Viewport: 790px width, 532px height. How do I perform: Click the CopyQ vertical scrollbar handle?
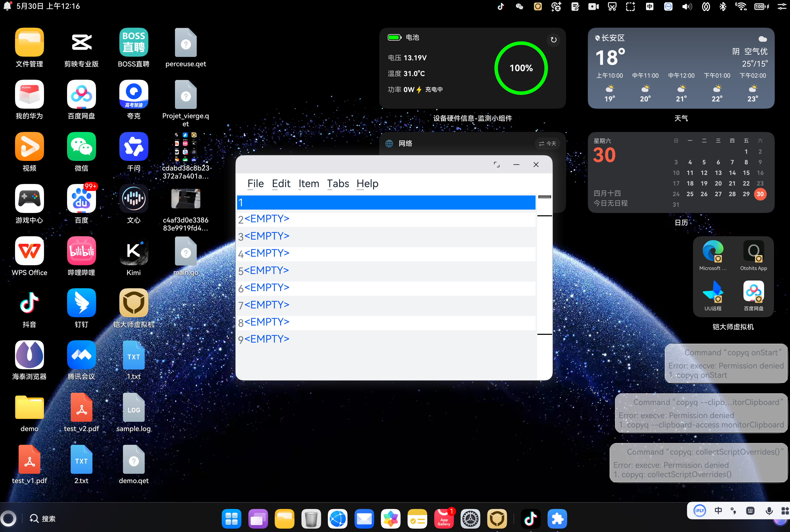pyautogui.click(x=544, y=197)
